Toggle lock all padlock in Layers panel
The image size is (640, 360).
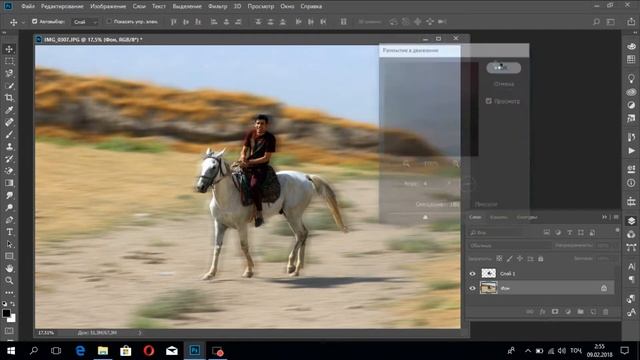tap(540, 259)
